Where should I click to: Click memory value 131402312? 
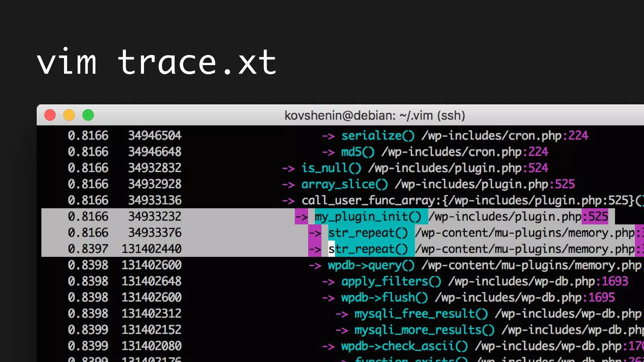click(x=152, y=314)
